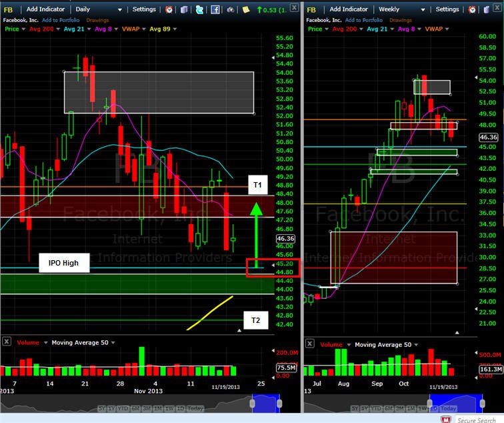The width and height of the screenshot is (504, 423).
Task: Share the daily chart via the Facebook icon
Action: click(x=215, y=9)
